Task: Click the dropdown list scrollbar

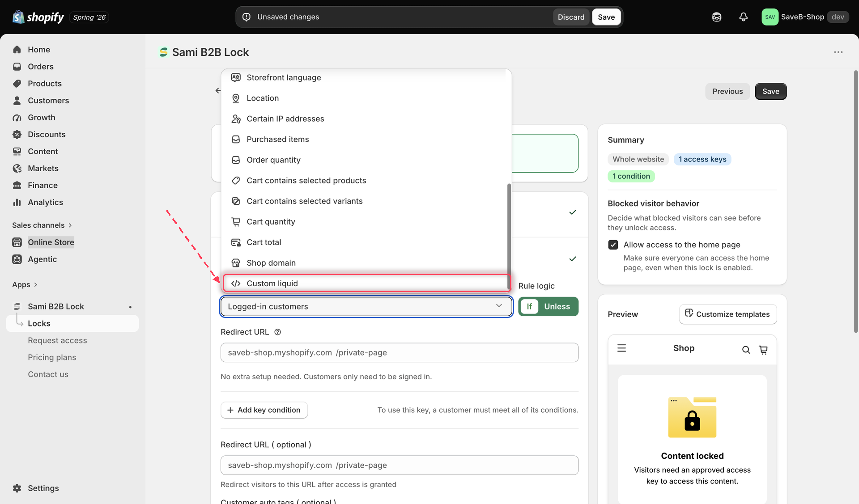Action: point(509,236)
